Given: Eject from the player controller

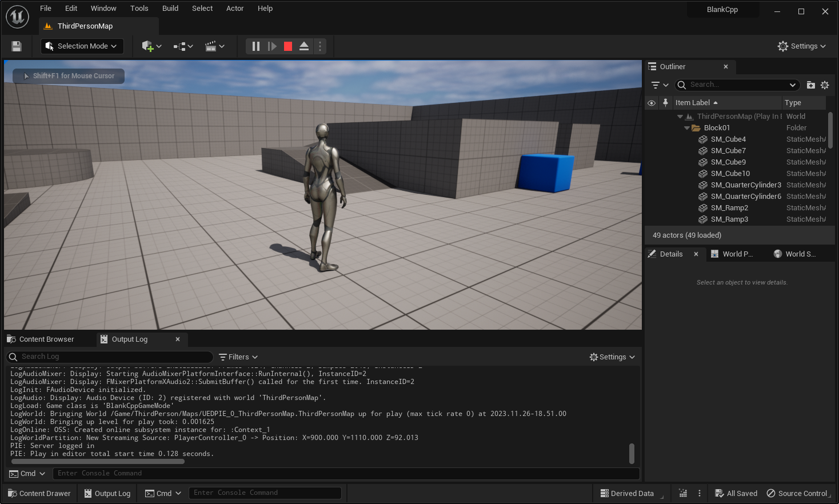Looking at the screenshot, I should pyautogui.click(x=304, y=46).
